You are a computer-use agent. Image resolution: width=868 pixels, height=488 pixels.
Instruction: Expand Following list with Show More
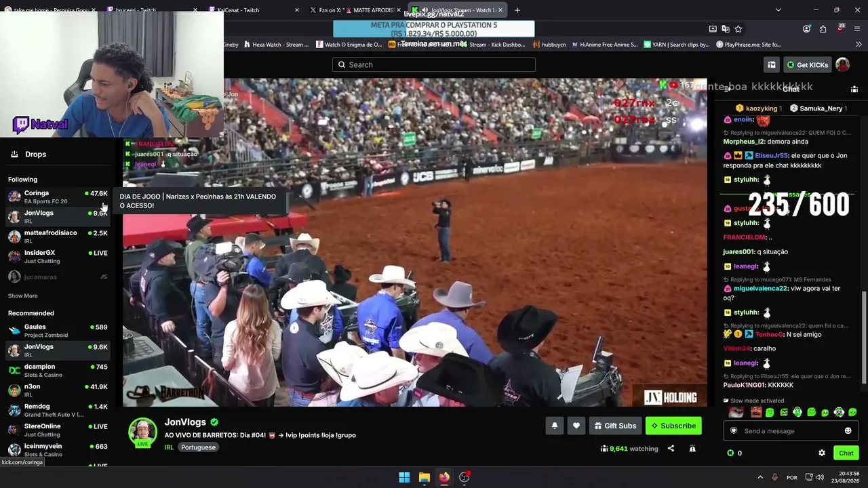[x=23, y=296]
